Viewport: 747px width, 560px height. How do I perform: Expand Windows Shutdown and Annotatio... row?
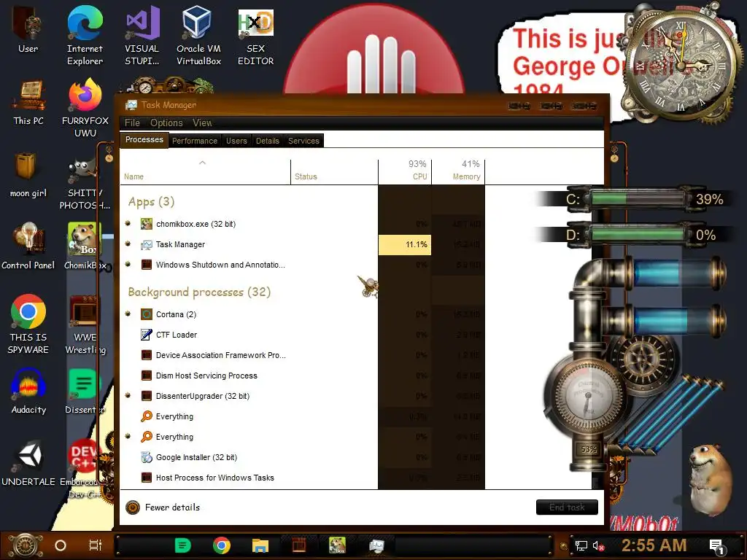click(128, 264)
